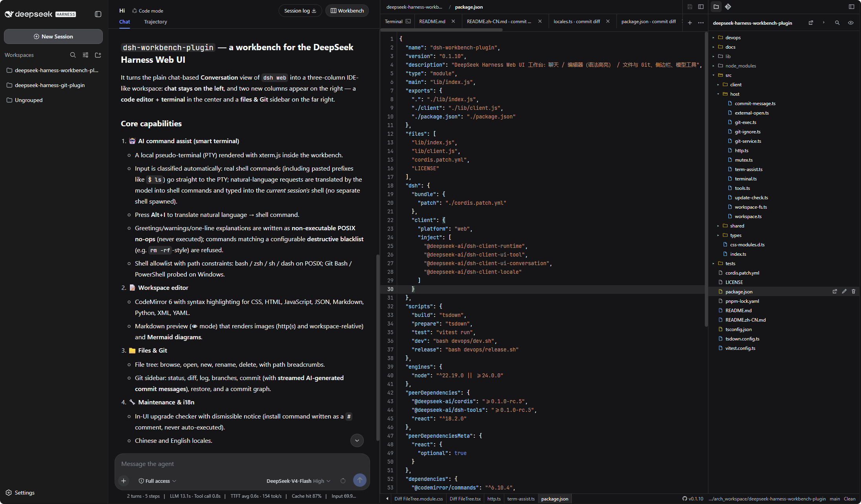Image resolution: width=861 pixels, height=504 pixels.
Task: Close the README.md tab
Action: pos(453,21)
